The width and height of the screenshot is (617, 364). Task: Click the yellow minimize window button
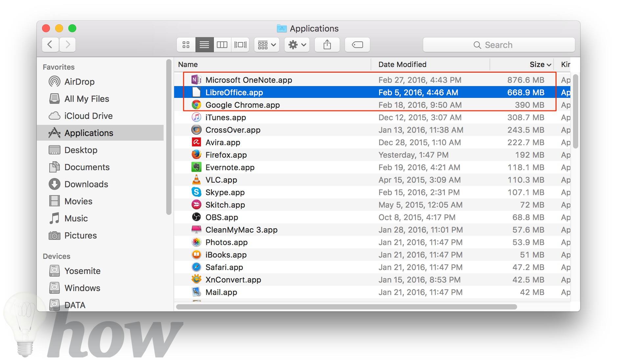(59, 28)
